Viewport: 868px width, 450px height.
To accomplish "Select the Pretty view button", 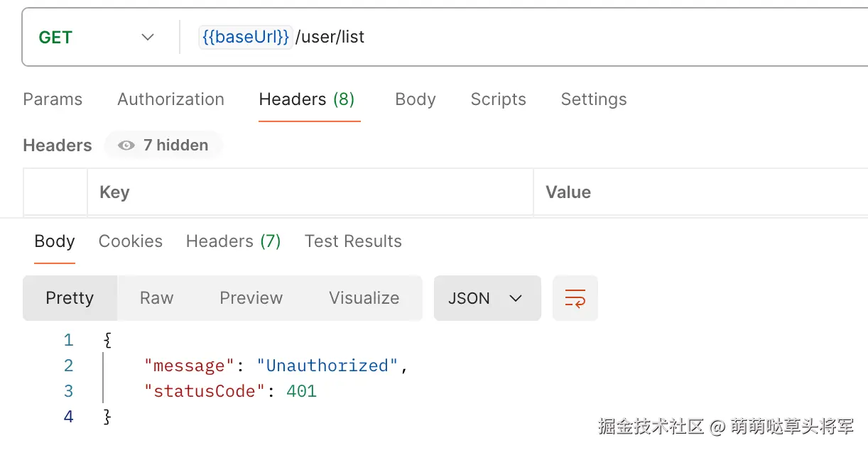I will (70, 298).
